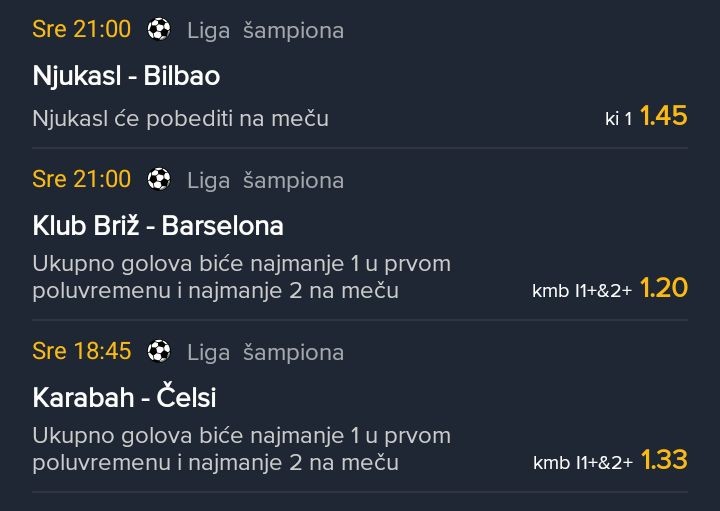Select the 1.20 odds for Barselona match
The image size is (720, 511).
click(664, 289)
